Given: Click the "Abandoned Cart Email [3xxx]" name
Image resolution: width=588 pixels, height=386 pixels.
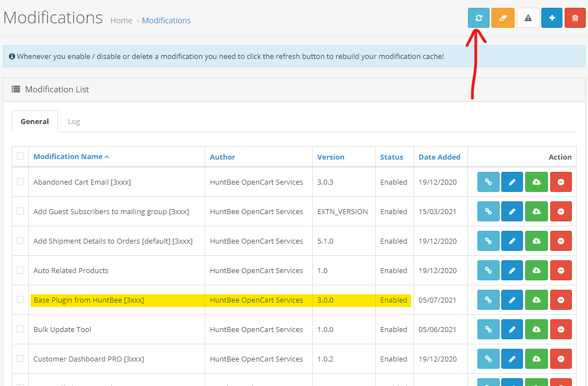Looking at the screenshot, I should click(x=82, y=182).
